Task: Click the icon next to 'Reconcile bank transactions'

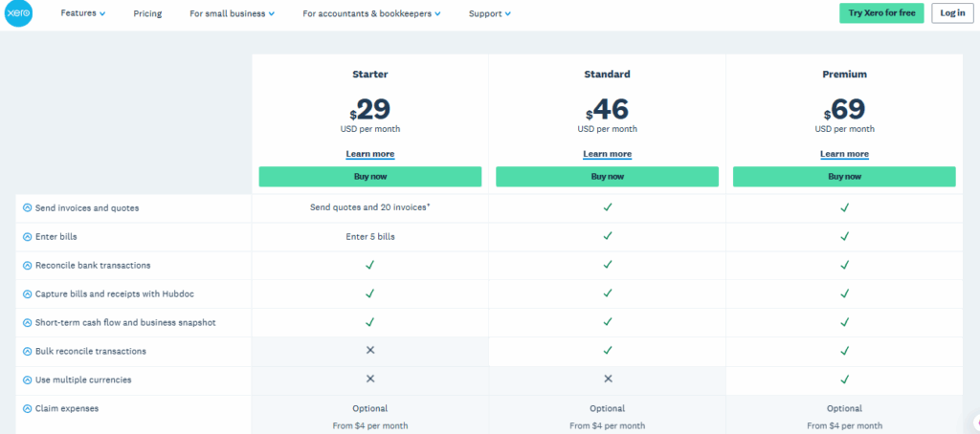Action: pyautogui.click(x=27, y=265)
